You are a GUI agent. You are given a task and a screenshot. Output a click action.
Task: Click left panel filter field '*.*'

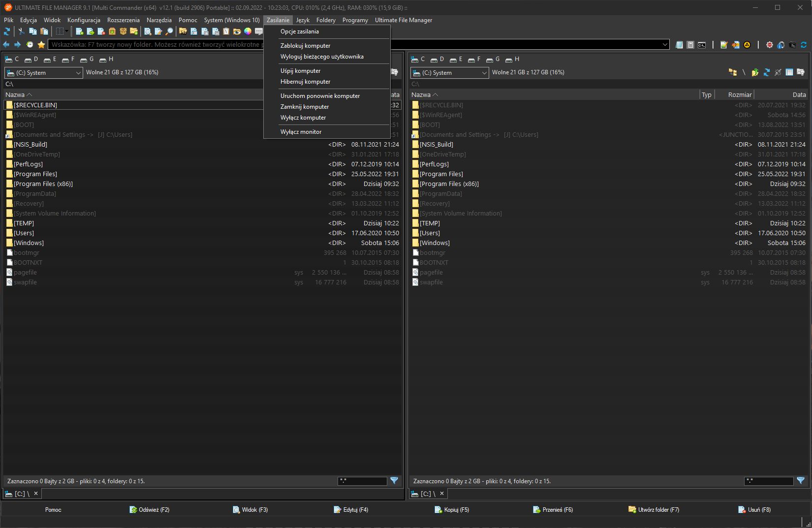pyautogui.click(x=362, y=481)
